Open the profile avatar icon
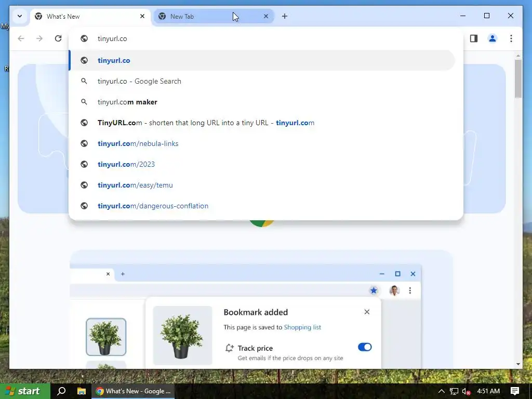 (x=493, y=38)
